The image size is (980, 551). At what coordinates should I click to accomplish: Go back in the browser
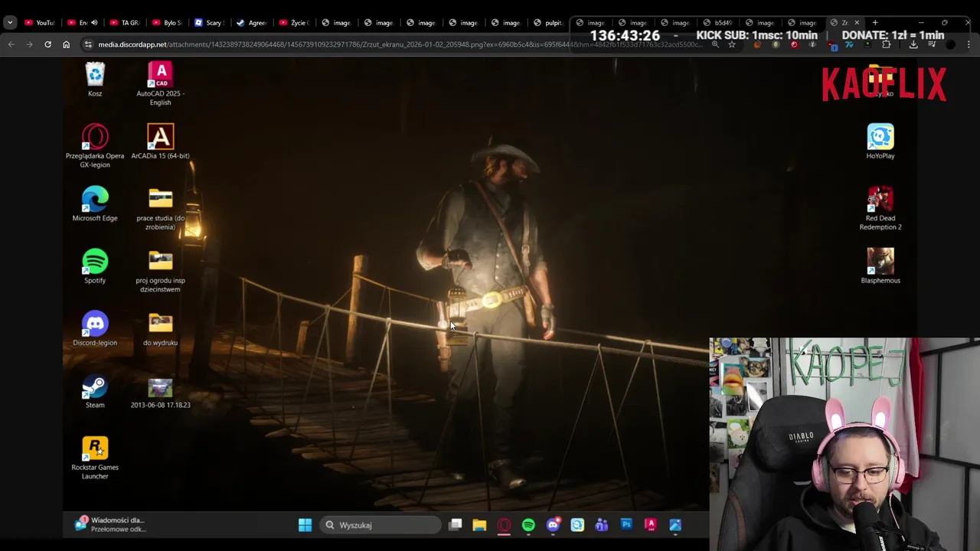[x=11, y=44]
